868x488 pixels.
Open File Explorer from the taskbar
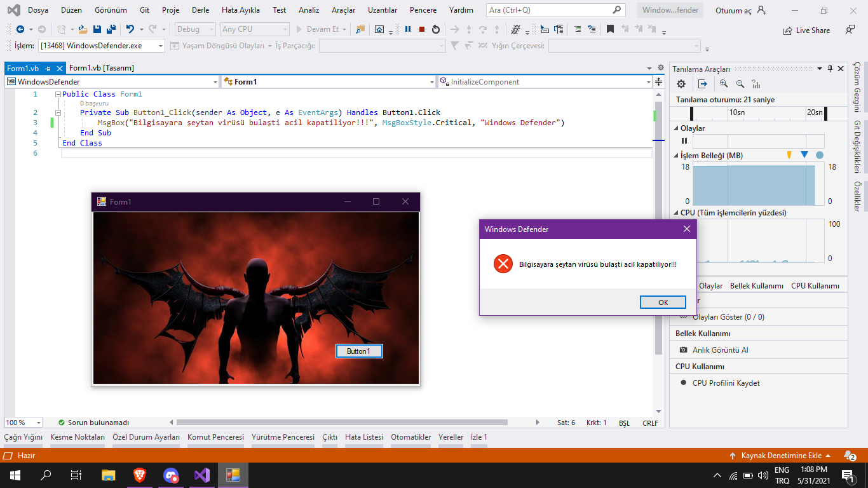coord(109,475)
